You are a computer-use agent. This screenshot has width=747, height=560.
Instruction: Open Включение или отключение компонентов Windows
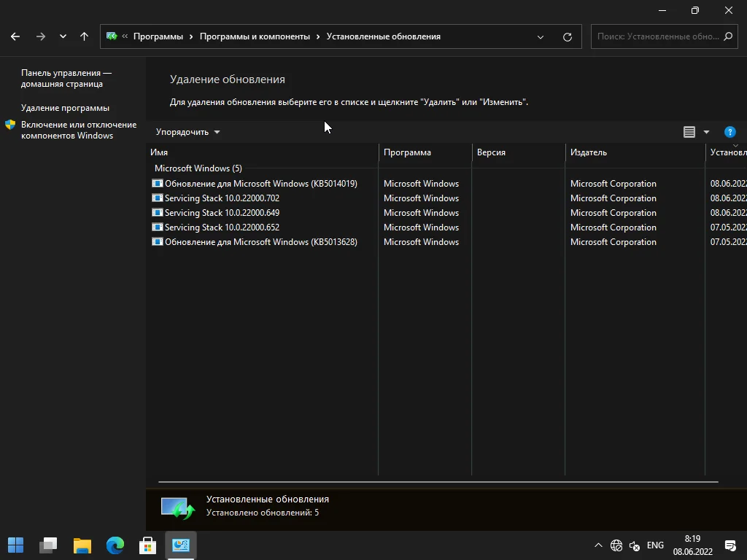click(x=78, y=130)
